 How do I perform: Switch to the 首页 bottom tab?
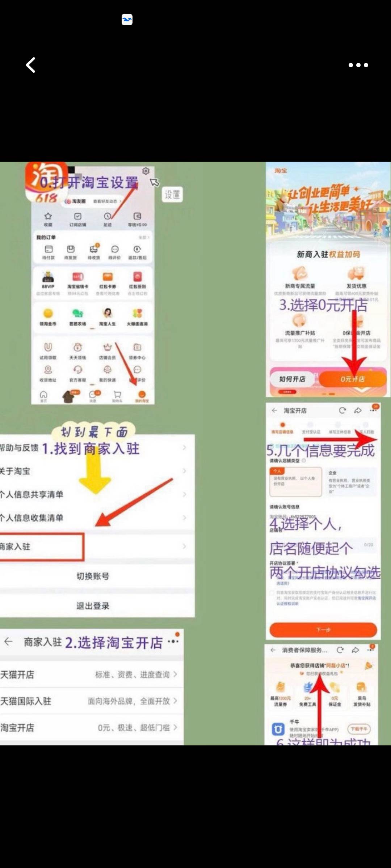coord(43,396)
